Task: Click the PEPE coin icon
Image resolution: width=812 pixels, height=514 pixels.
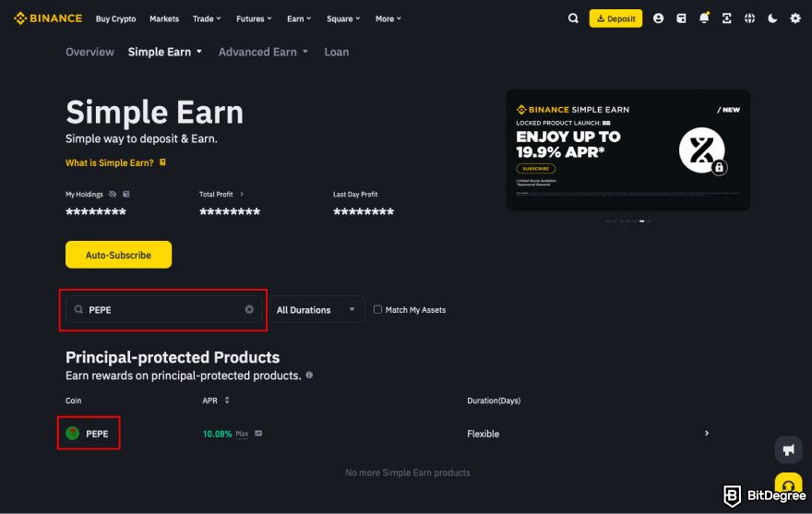Action: point(73,433)
